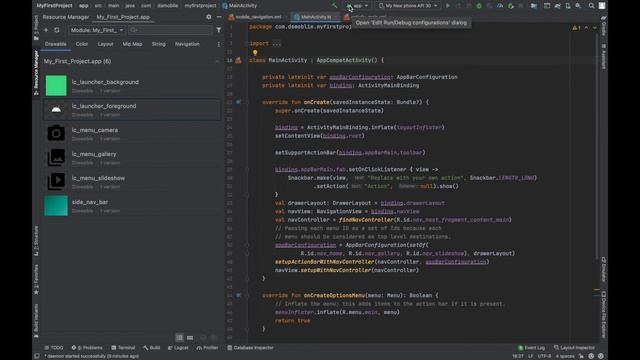Click the MyFirstProject breadcrumb

click(54, 6)
